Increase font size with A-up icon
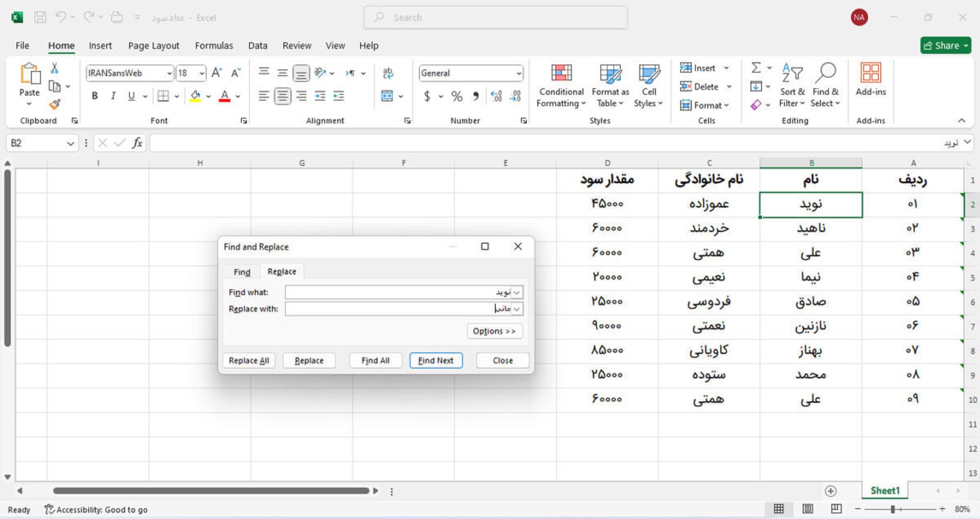The width and height of the screenshot is (980, 519). [217, 73]
